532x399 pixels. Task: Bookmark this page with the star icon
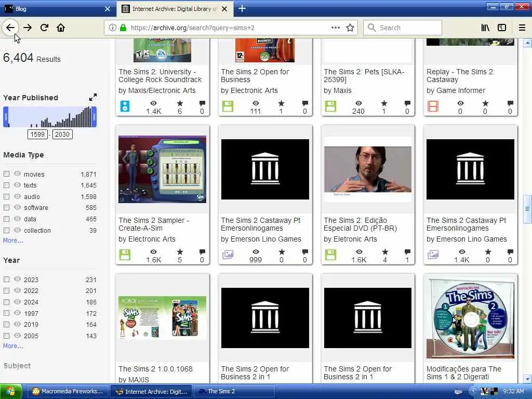pos(350,28)
